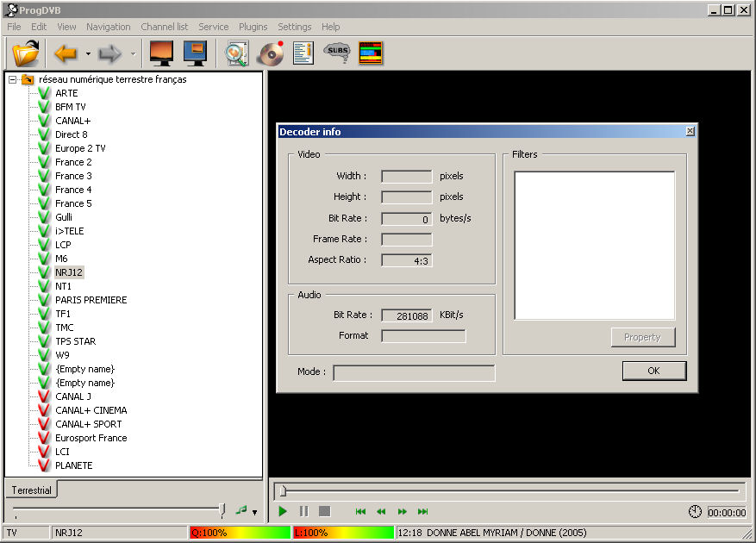Close the Decoder info dialog
Screen dimensions: 756x543
tap(690, 131)
